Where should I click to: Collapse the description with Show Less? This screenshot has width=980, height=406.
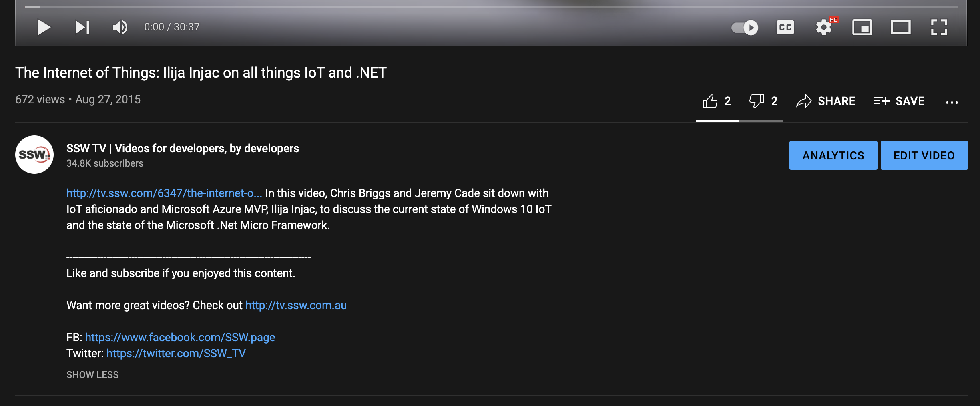pyautogui.click(x=92, y=375)
